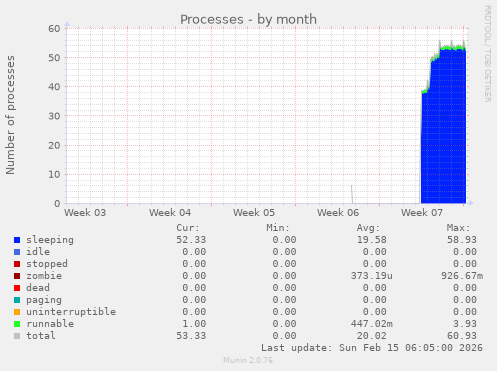Click the runnable legend green swatch
The height and width of the screenshot is (371, 497).
coord(17,324)
